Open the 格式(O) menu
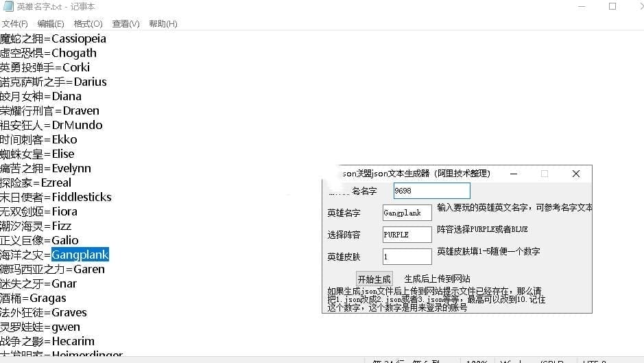This screenshot has height=363, width=644. [88, 23]
